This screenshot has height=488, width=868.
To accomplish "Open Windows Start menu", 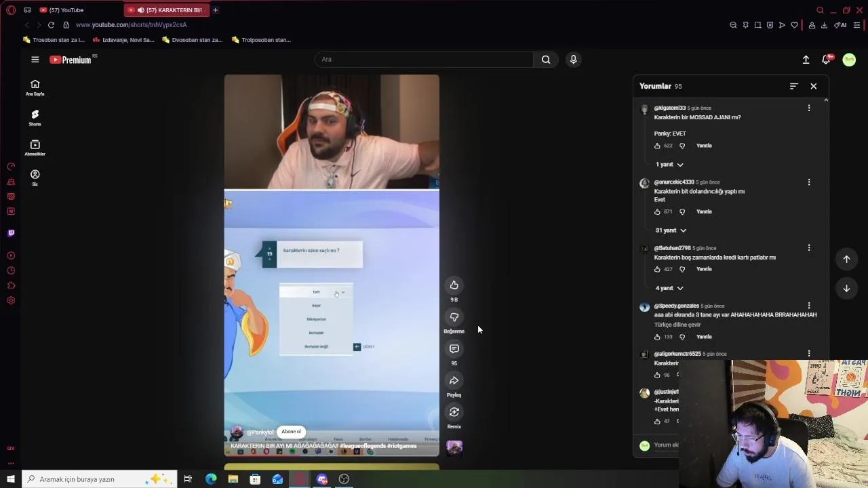I will tap(10, 479).
